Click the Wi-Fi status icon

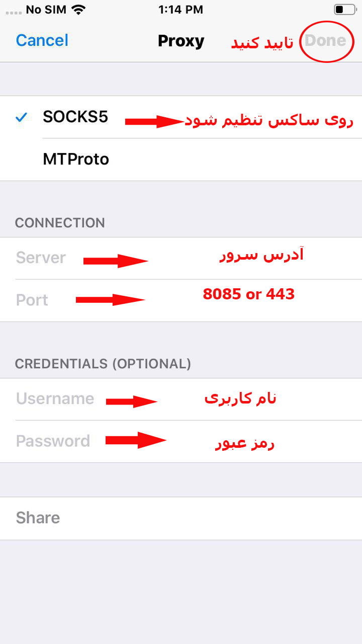pos(78,10)
